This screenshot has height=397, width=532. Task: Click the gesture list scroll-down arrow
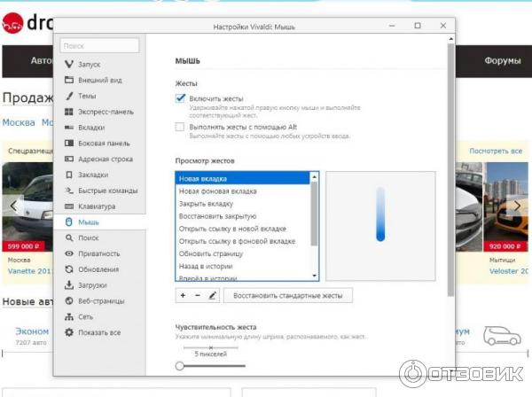(314, 276)
